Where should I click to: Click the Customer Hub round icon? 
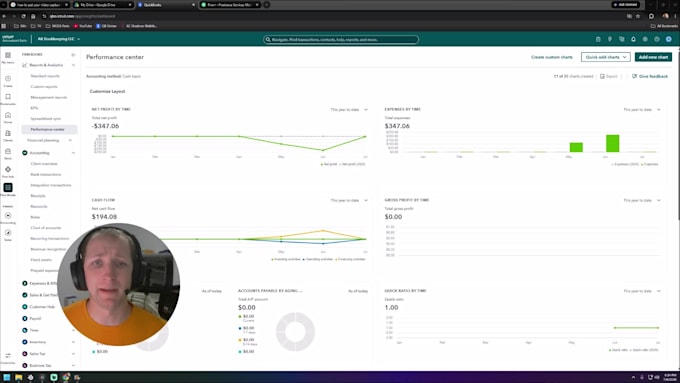coord(25,307)
